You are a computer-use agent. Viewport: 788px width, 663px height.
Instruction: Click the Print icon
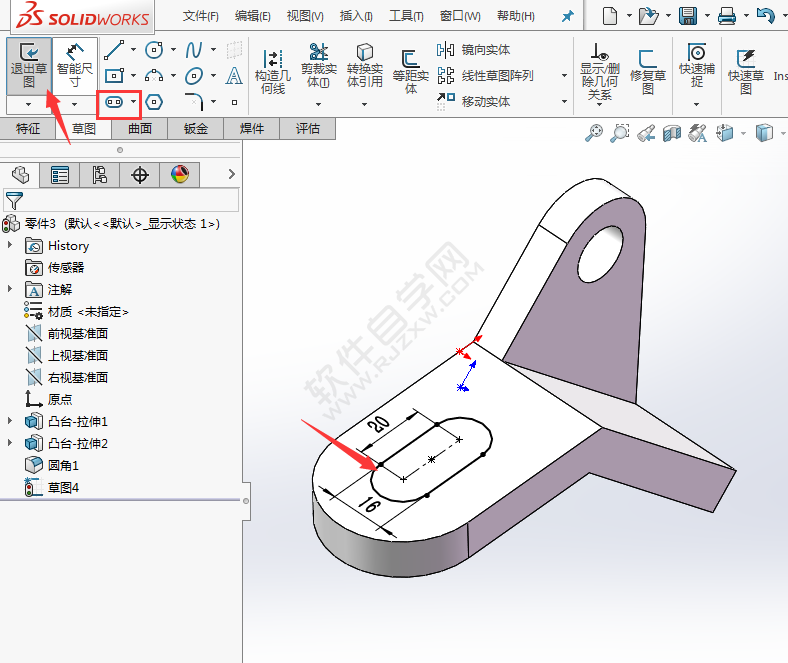coord(727,16)
